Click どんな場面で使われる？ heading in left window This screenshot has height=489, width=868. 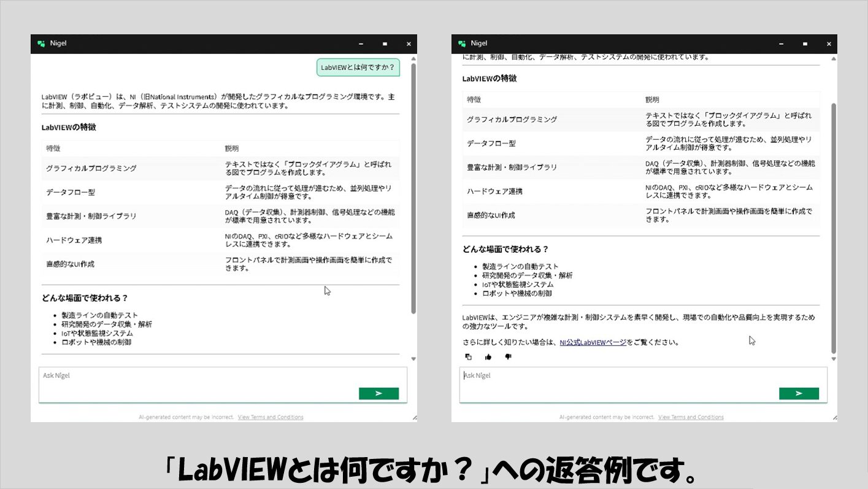tap(85, 298)
